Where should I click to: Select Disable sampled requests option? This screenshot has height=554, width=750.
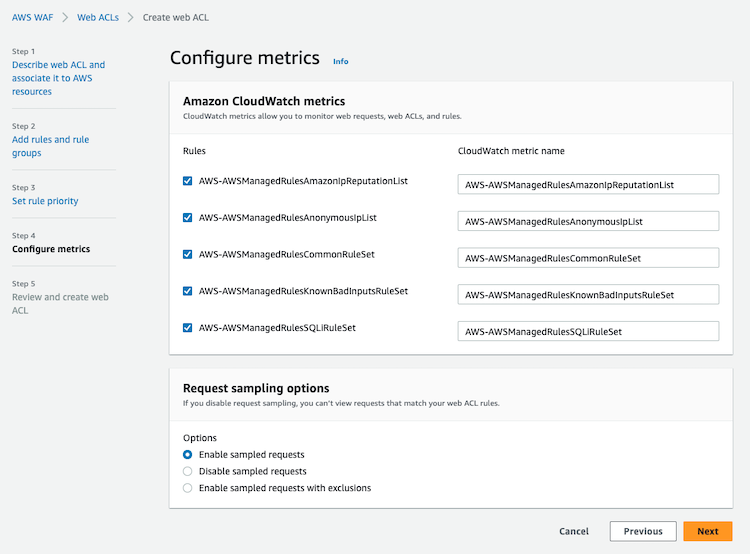coord(188,471)
